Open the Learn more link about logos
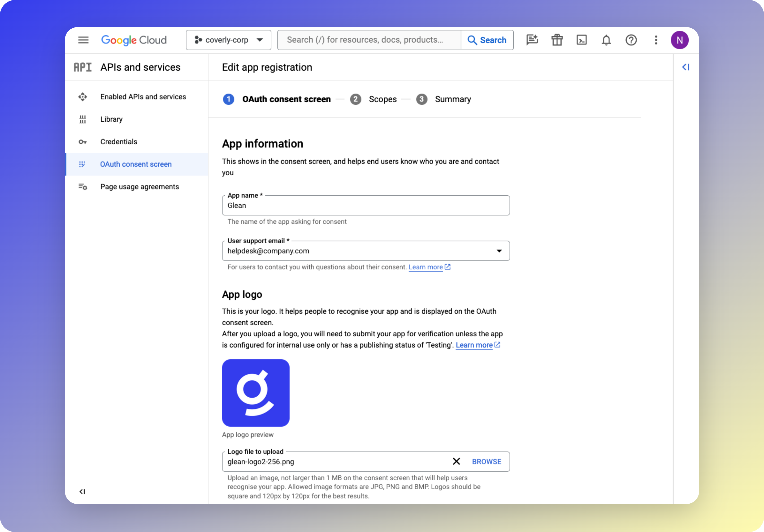Screen dimensions: 764x532 [474, 345]
